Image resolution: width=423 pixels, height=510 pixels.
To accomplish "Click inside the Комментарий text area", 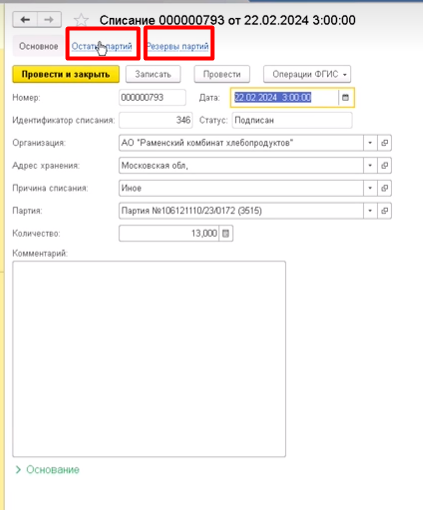I will point(149,359).
